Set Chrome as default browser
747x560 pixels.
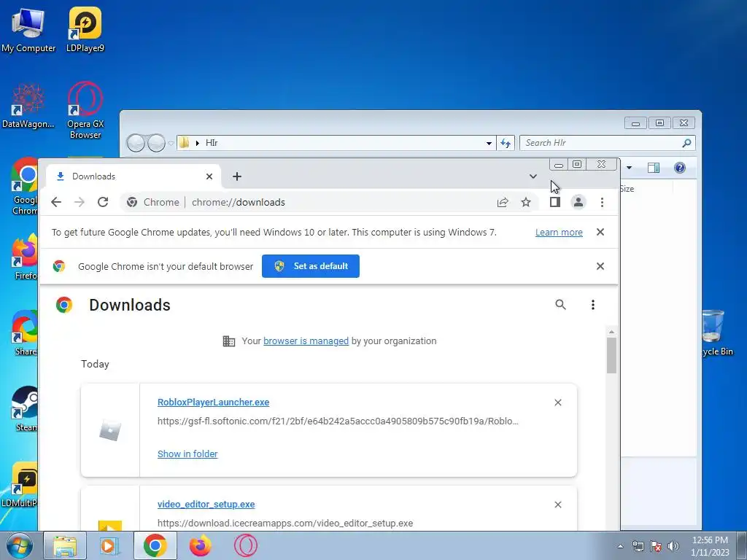click(x=311, y=266)
